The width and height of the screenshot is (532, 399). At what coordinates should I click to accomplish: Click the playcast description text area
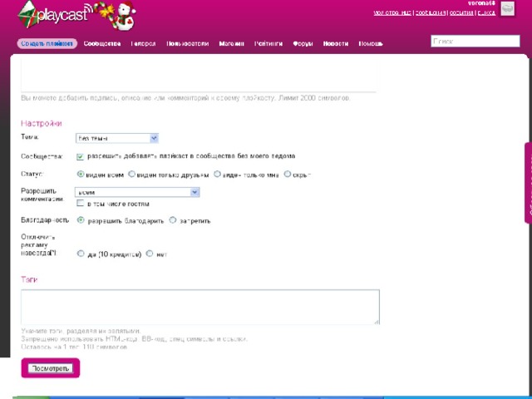[x=199, y=75]
